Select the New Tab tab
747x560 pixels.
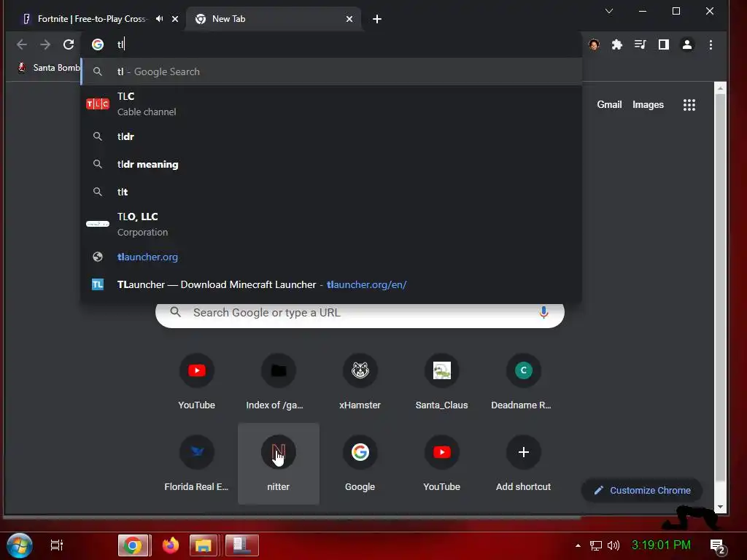(274, 19)
